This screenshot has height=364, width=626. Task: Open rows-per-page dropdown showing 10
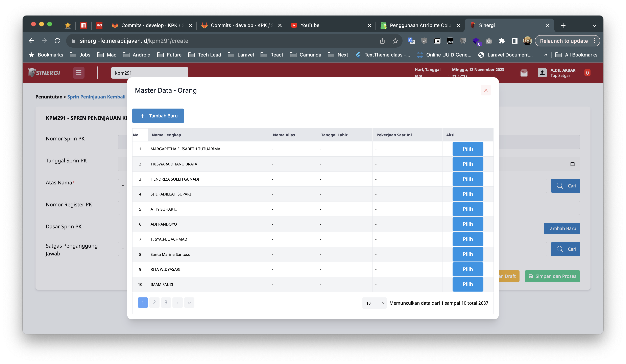click(x=374, y=303)
